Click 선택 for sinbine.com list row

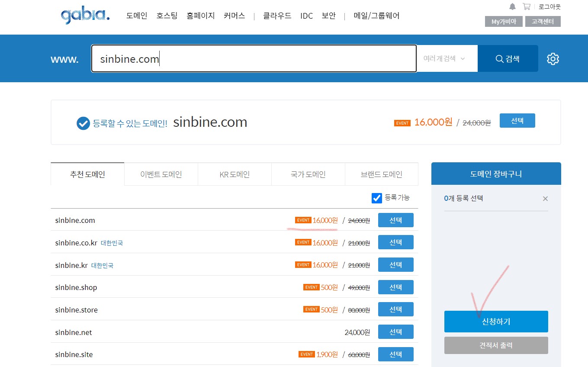click(x=396, y=220)
